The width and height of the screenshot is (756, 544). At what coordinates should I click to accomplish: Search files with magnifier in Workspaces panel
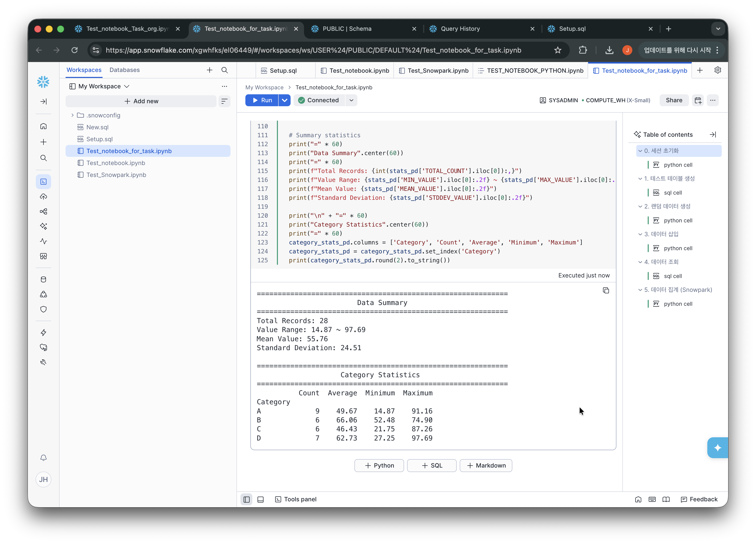[224, 70]
